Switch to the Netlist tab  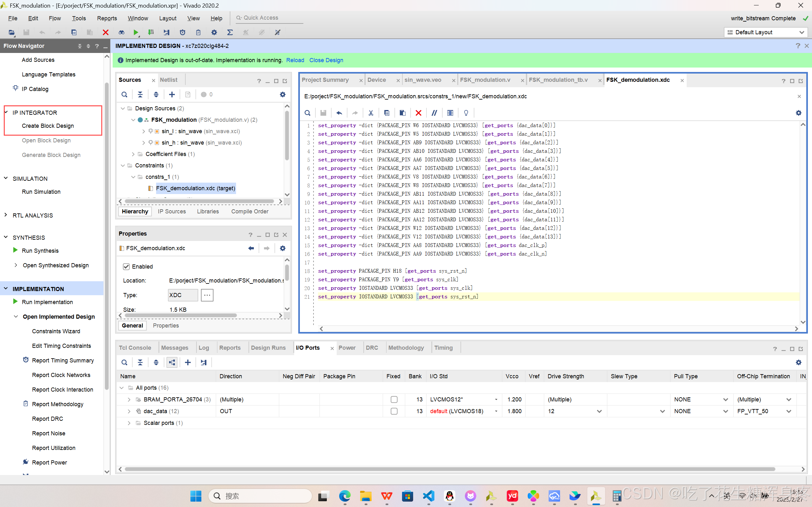pos(168,80)
